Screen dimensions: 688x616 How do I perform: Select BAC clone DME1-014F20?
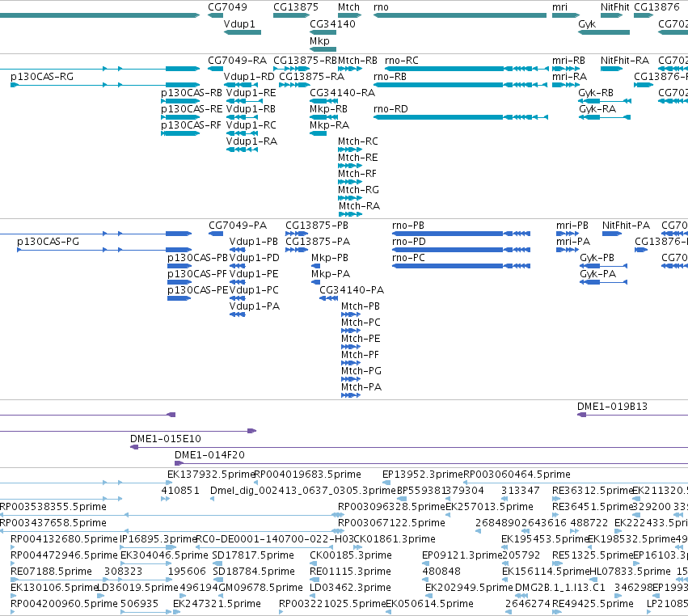209,455
